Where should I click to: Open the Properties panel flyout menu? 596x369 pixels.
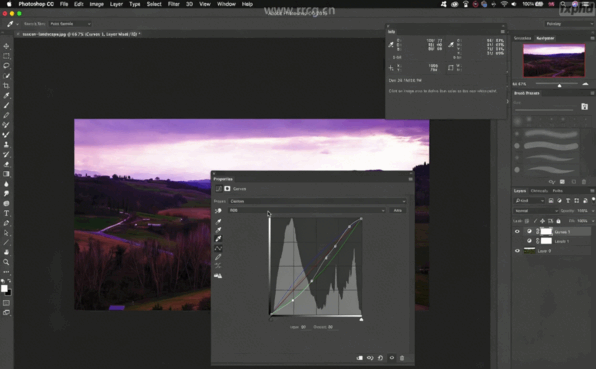[x=411, y=179]
